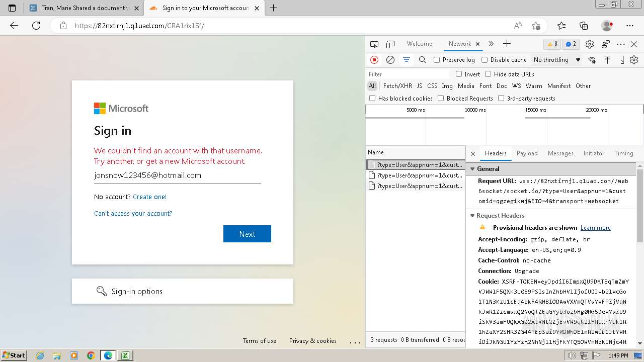Screen dimensions: 644x362
Task: Check the 3rd-party requests checkbox
Action: pos(501,99)
